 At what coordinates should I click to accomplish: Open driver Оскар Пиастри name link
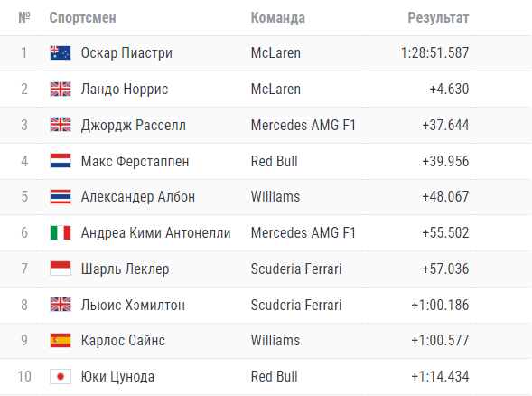126,53
